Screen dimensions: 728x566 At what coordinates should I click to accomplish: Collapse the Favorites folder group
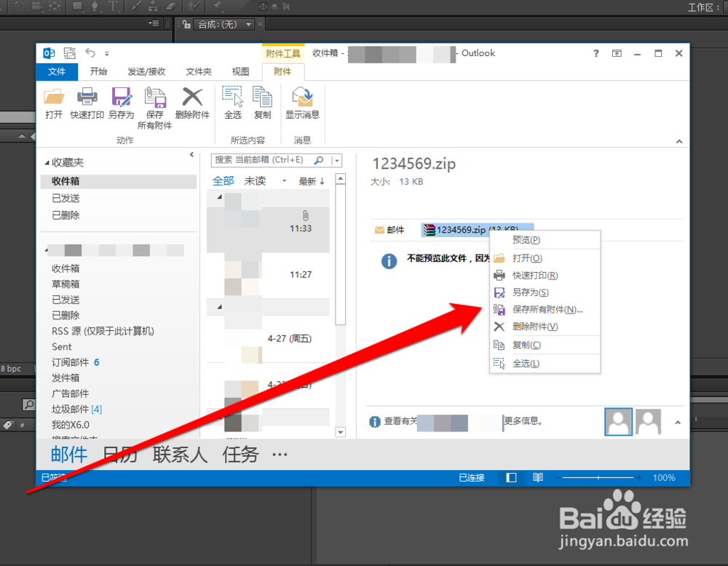click(47, 163)
